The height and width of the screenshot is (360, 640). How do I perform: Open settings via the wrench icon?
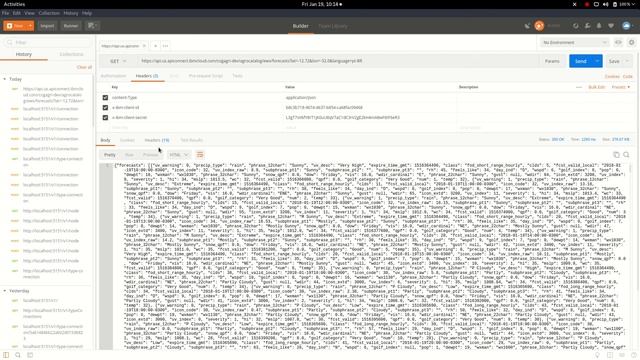point(587,26)
